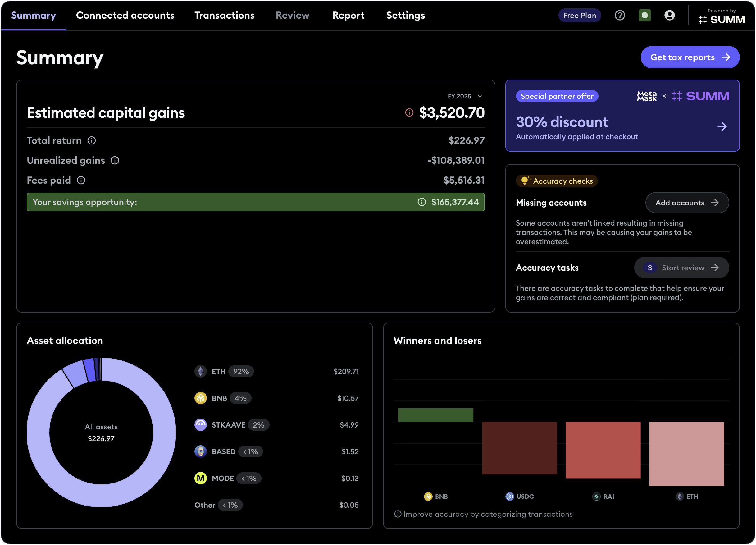The height and width of the screenshot is (545, 756).
Task: Click the SUMM logo in header
Action: [722, 19]
